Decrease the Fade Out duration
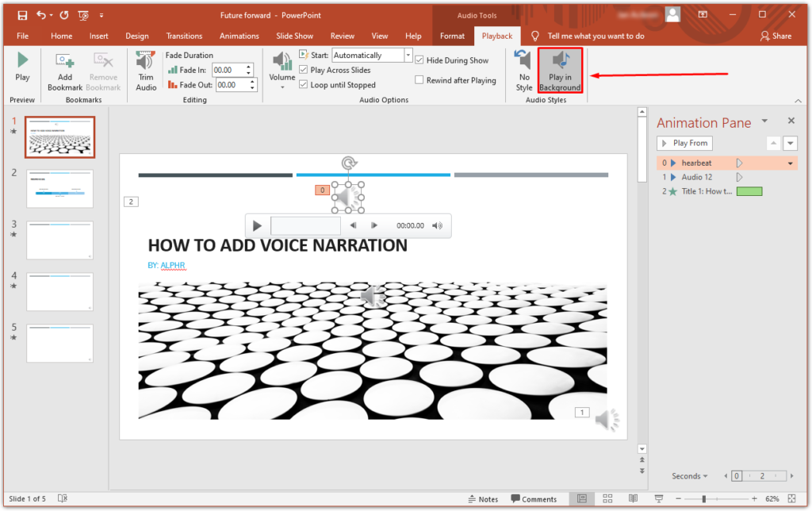The width and height of the screenshot is (812, 511). click(x=252, y=87)
